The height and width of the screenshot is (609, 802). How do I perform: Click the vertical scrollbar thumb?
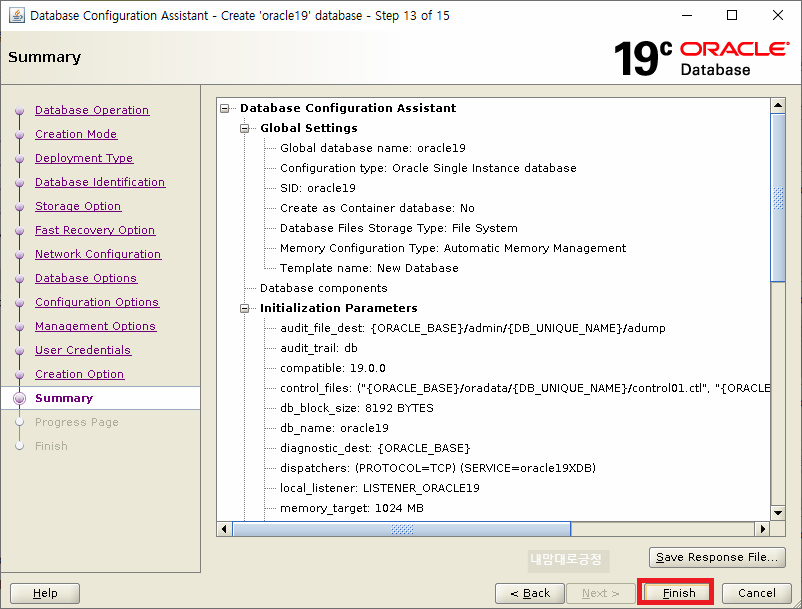(778, 197)
